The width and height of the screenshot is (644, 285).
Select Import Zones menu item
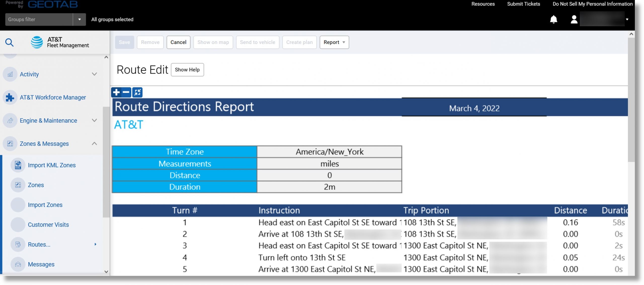pyautogui.click(x=45, y=205)
